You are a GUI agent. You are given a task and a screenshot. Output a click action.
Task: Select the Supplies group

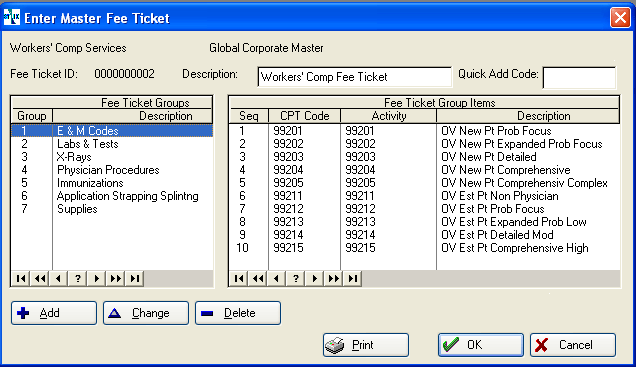(112, 208)
